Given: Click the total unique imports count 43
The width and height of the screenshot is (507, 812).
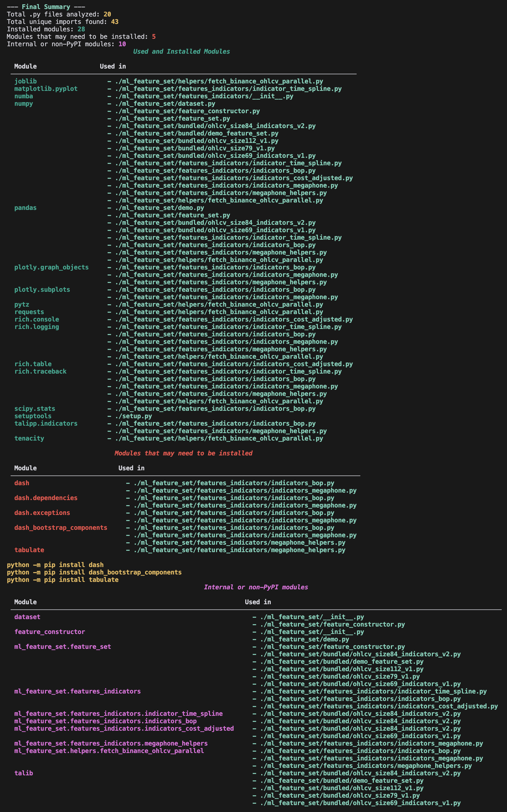Looking at the screenshot, I should click(x=115, y=22).
